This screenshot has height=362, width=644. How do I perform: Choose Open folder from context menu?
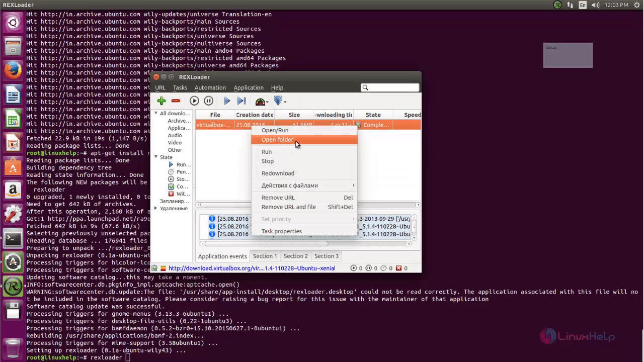point(304,140)
